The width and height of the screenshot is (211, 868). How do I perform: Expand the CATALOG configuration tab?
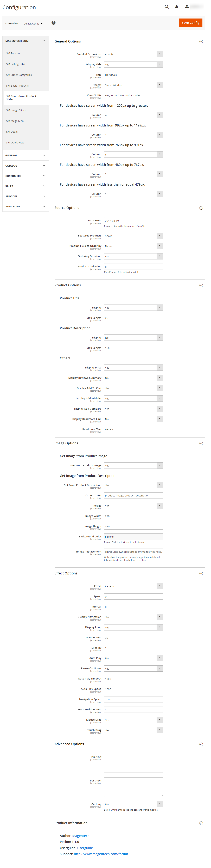pyautogui.click(x=25, y=166)
